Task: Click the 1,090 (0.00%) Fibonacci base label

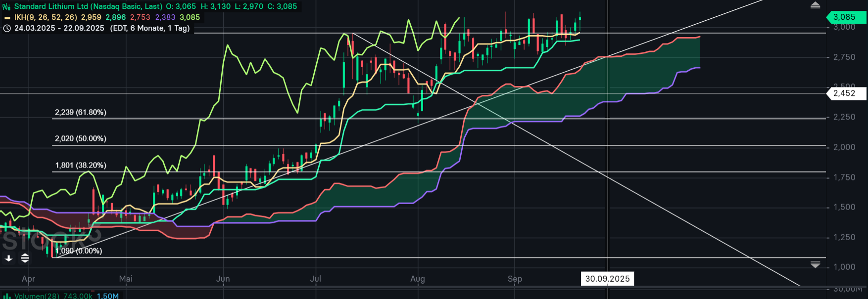Action: click(x=79, y=251)
